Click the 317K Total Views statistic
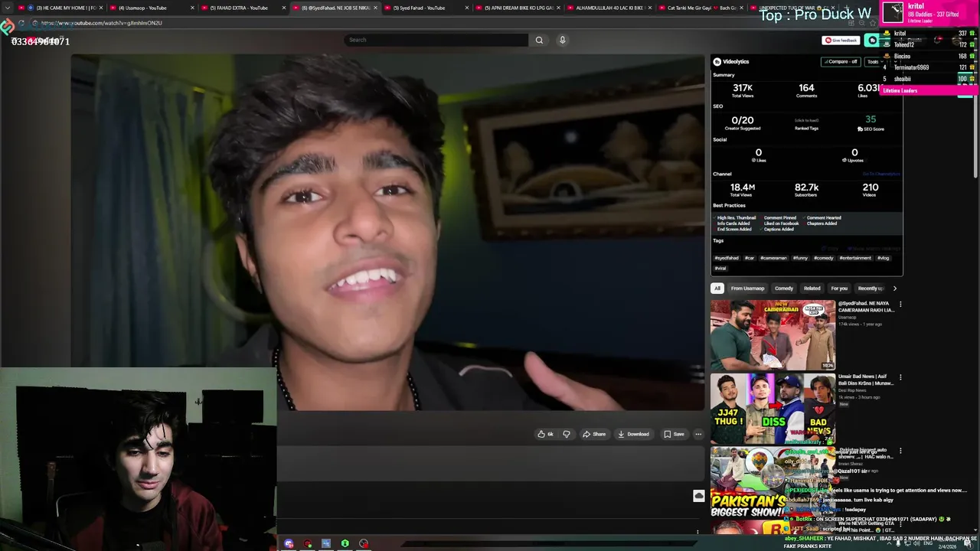Viewport: 980px width, 551px height. click(x=743, y=90)
